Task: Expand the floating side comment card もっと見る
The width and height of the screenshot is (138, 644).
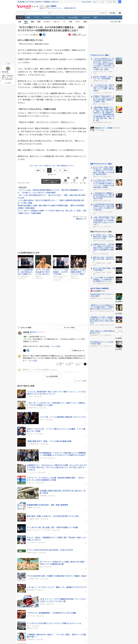Action: pyautogui.click(x=8, y=83)
